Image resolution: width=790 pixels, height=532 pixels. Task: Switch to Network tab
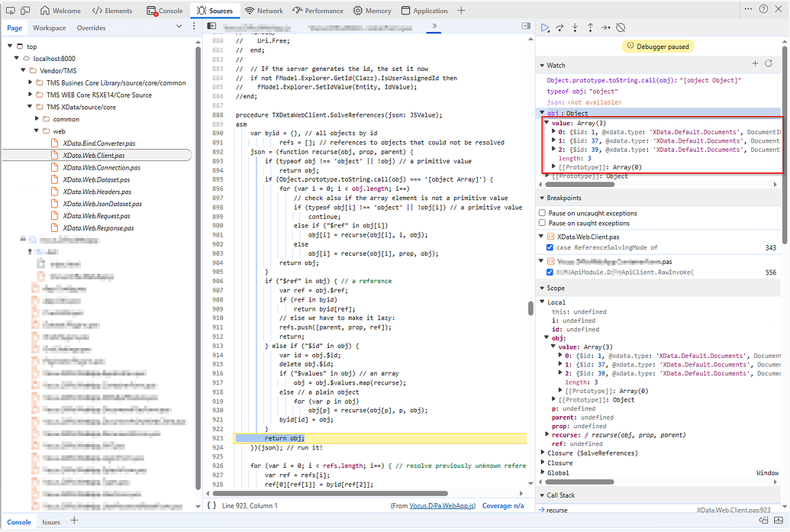pyautogui.click(x=263, y=11)
